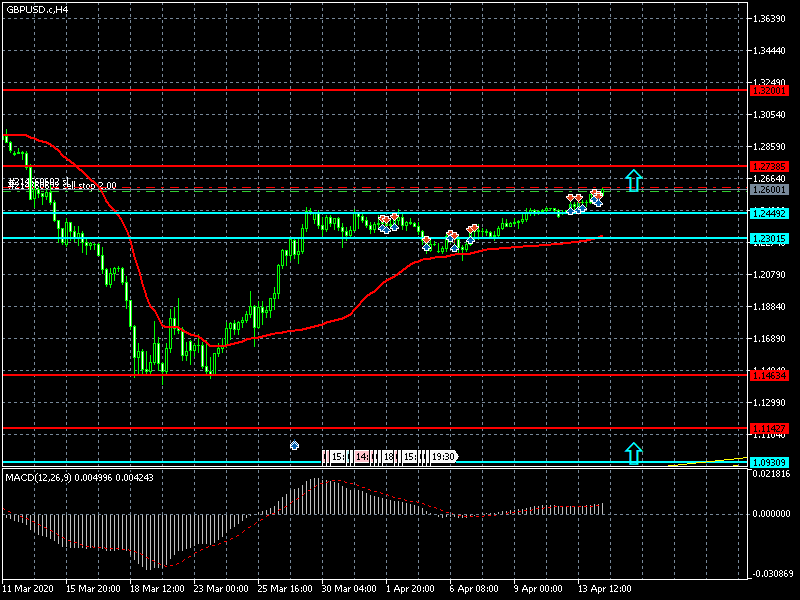The width and height of the screenshot is (800, 600).
Task: Click the red moving average line at its right end
Action: tap(599, 237)
